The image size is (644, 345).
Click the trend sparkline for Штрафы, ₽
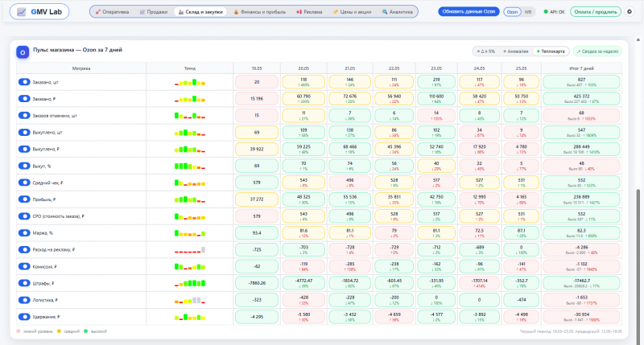coord(190,283)
